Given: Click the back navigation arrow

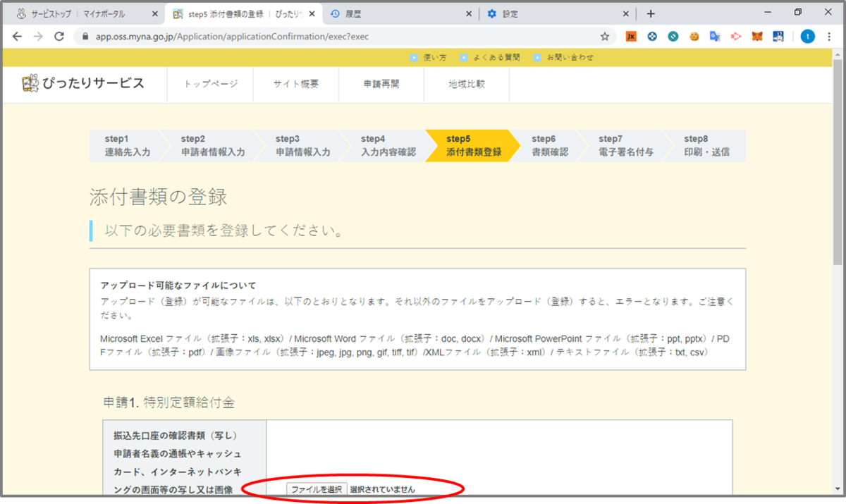Looking at the screenshot, I should point(17,36).
